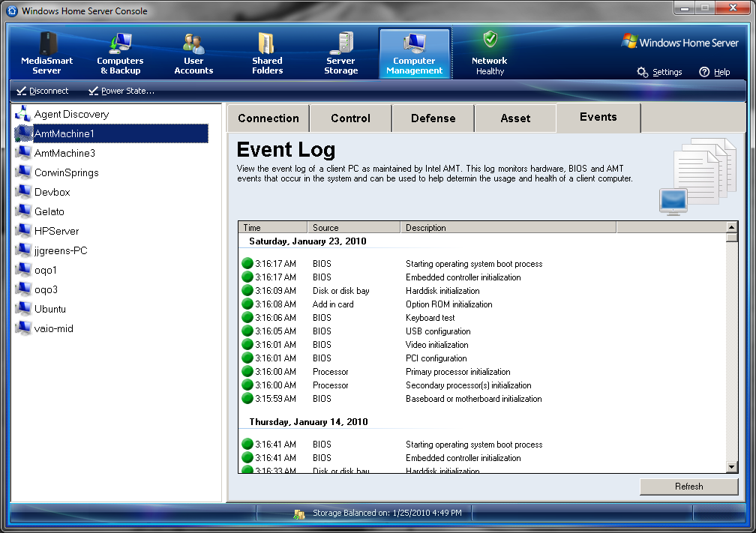Screen dimensions: 756x533
Task: Select the Option ROM initialization event
Action: (482, 304)
